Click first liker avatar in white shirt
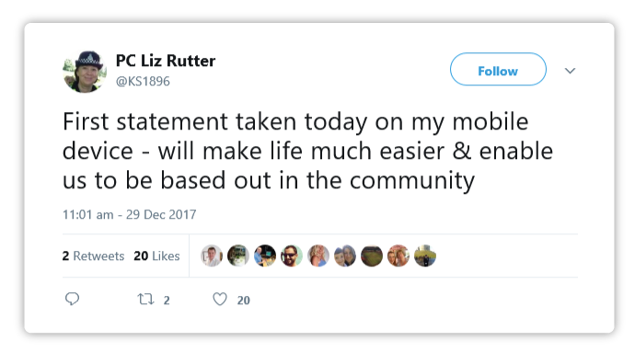Viewport: 635px width, 364px height. (x=212, y=256)
